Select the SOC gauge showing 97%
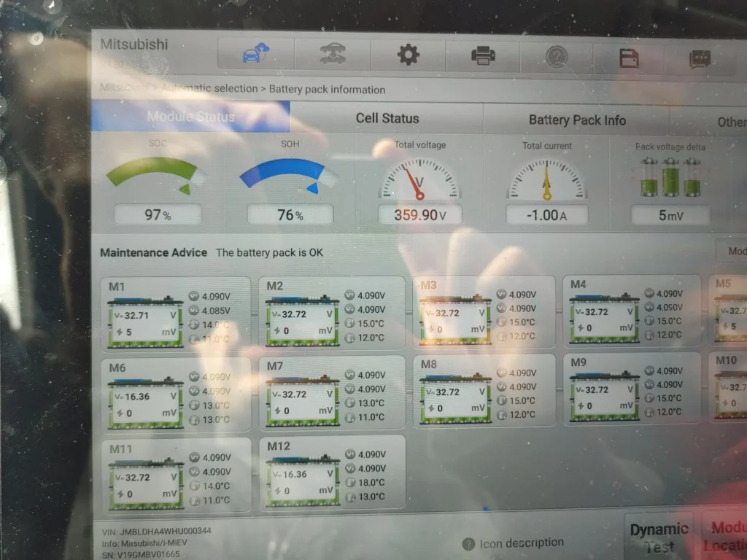 coord(157,176)
